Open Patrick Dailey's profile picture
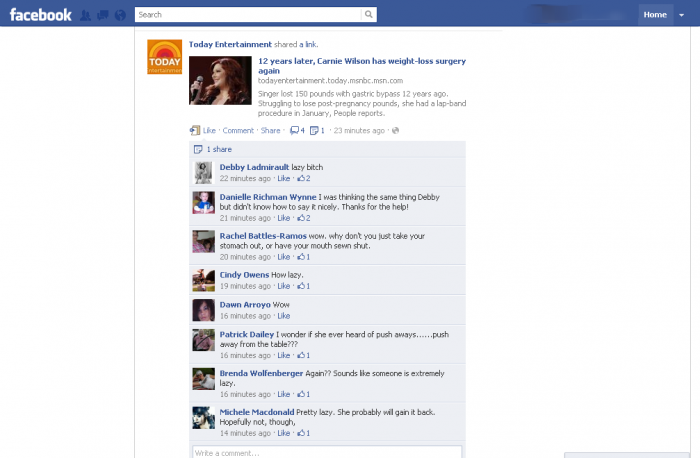700x458 pixels. coord(204,340)
